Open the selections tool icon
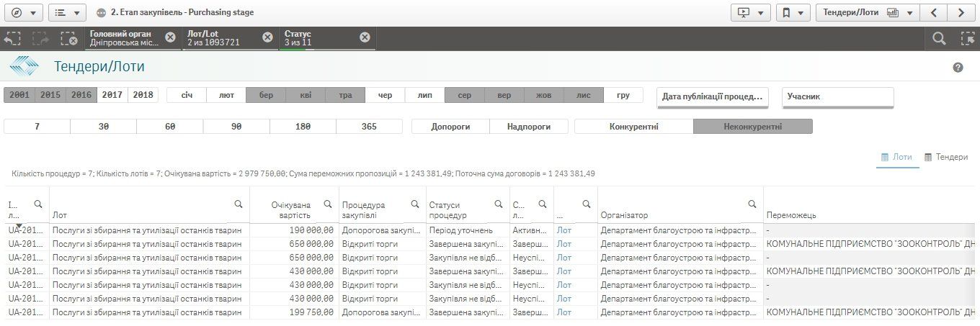 967,39
